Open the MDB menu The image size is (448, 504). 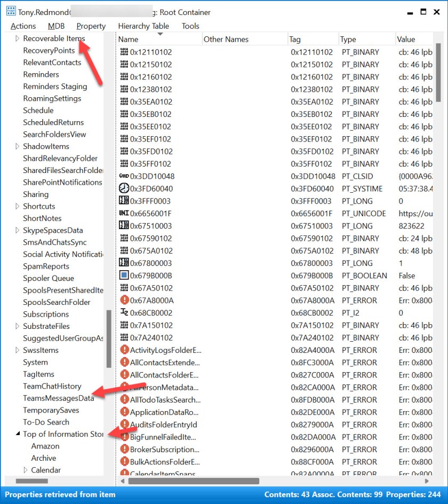56,26
